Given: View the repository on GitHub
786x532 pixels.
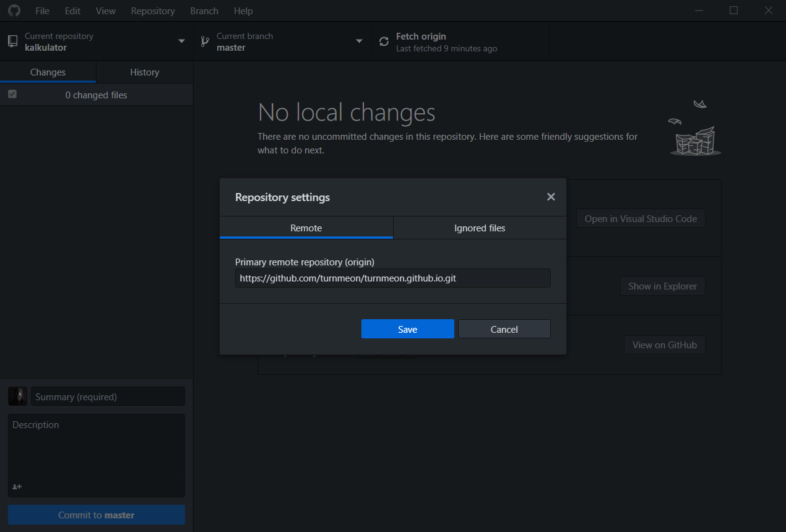Looking at the screenshot, I should (x=664, y=345).
